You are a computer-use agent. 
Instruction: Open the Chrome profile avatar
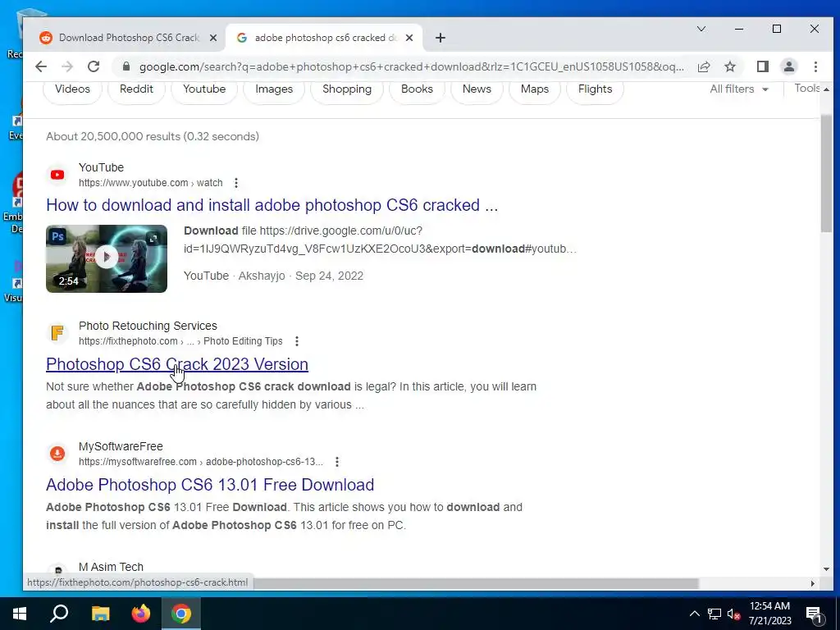click(x=789, y=66)
